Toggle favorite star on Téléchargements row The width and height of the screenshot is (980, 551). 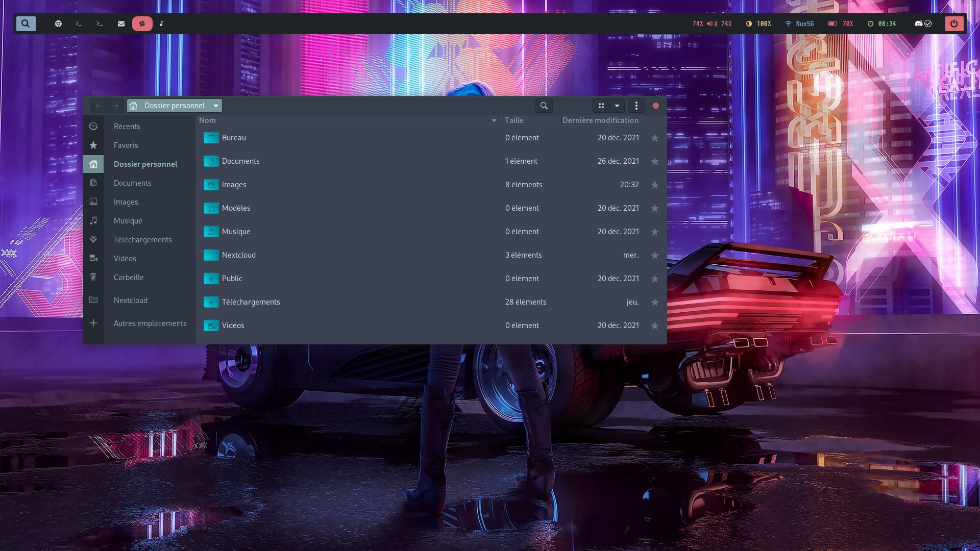pyautogui.click(x=655, y=303)
